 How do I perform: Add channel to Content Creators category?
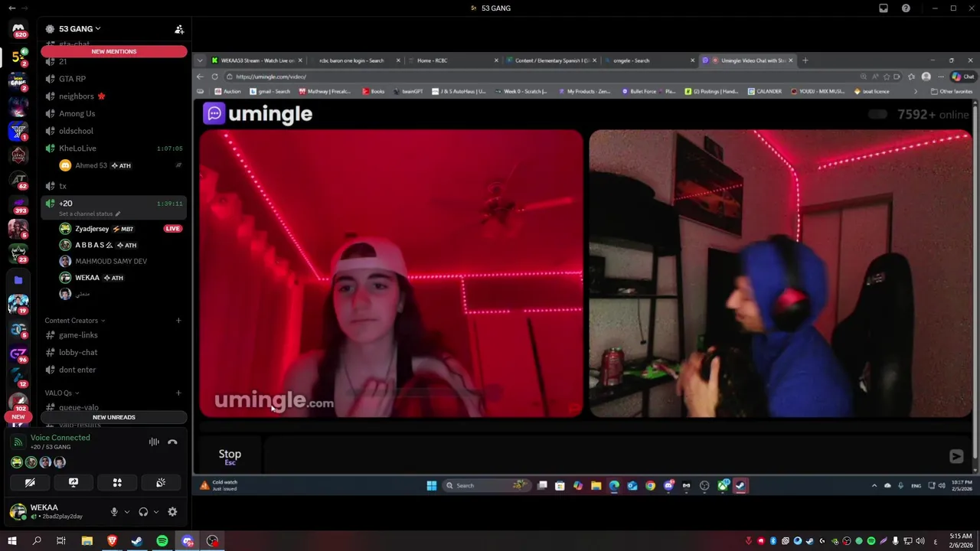(x=178, y=321)
